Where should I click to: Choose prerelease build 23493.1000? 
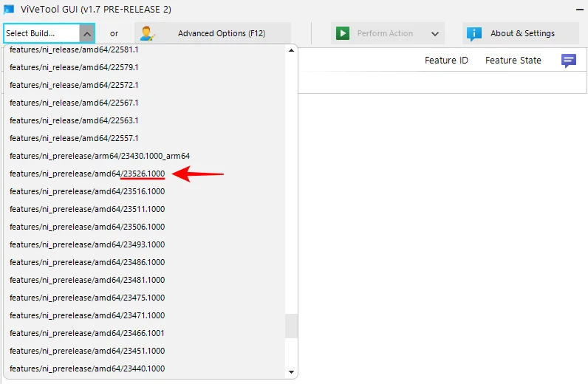[x=144, y=244]
